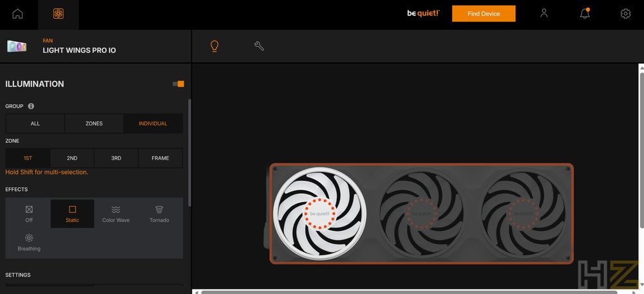Select the INDIVIDUAL group option
The width and height of the screenshot is (644, 294).
[153, 124]
